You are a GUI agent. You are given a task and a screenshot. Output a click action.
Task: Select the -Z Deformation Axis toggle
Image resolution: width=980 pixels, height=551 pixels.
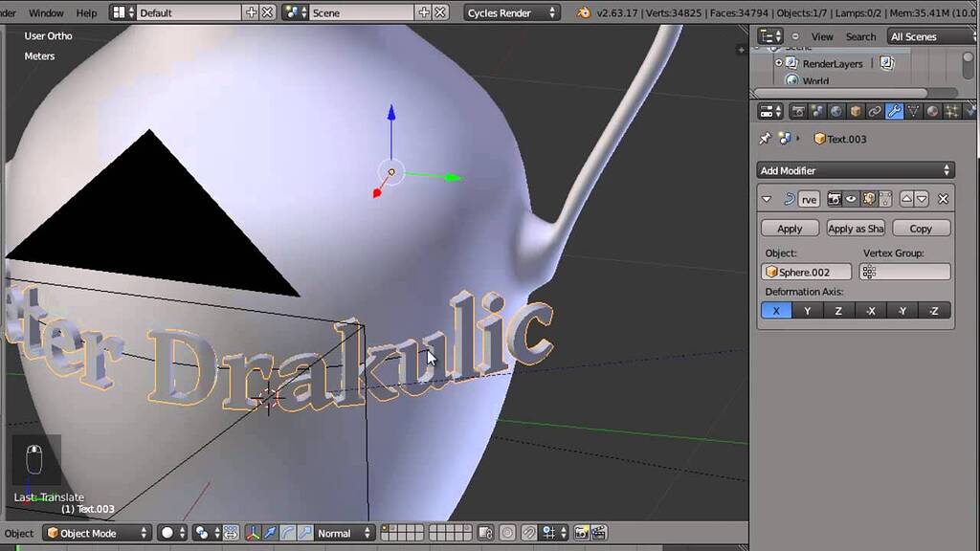(933, 310)
